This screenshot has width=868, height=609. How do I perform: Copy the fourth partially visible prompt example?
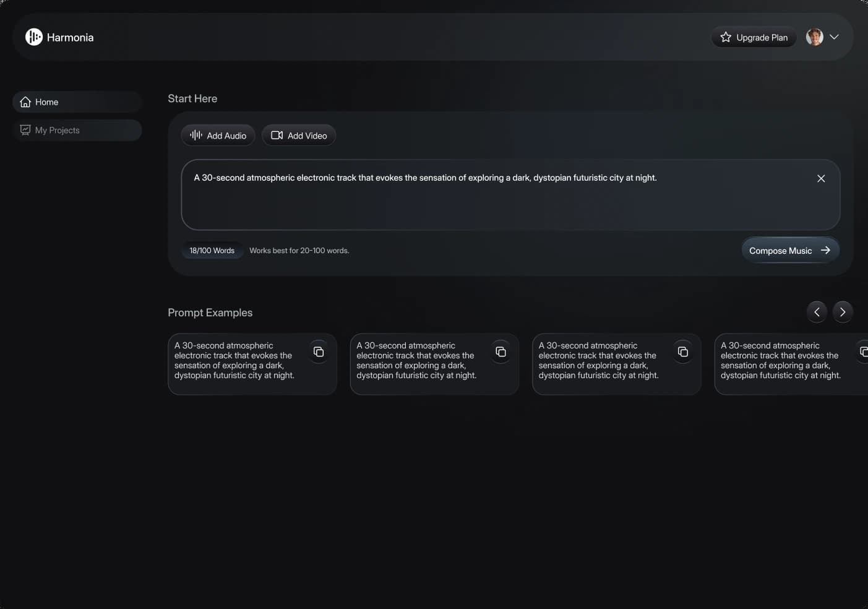point(863,352)
